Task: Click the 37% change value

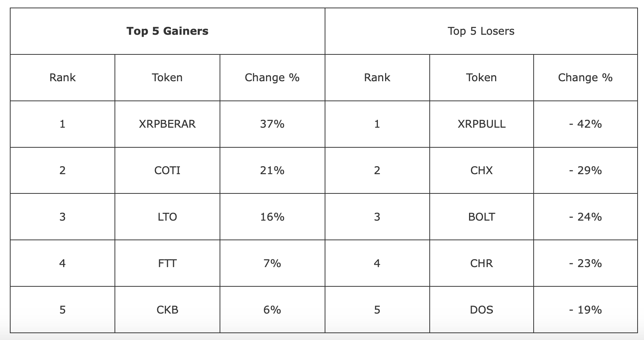Action: 272,124
